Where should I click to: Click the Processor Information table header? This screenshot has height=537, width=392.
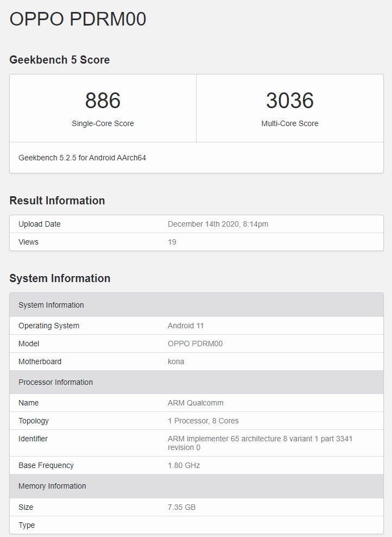tap(197, 382)
